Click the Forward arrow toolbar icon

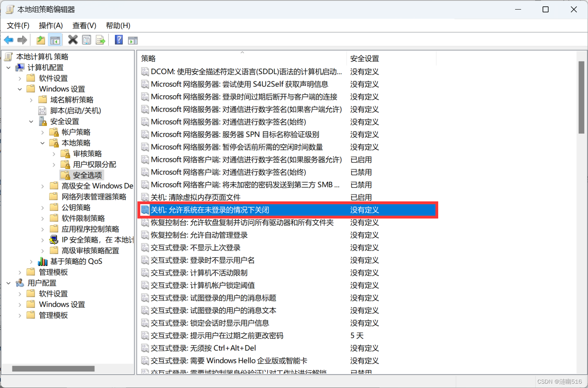coord(22,40)
